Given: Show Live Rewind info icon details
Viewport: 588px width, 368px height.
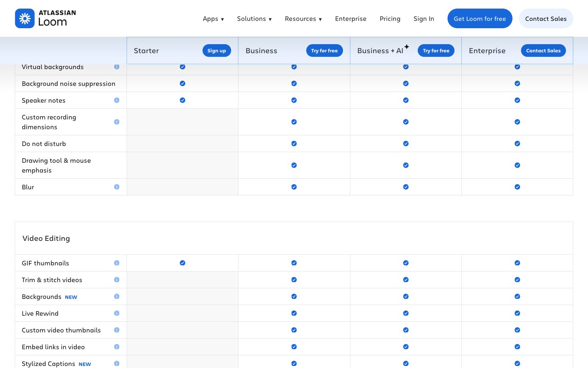Looking at the screenshot, I should pos(117,313).
